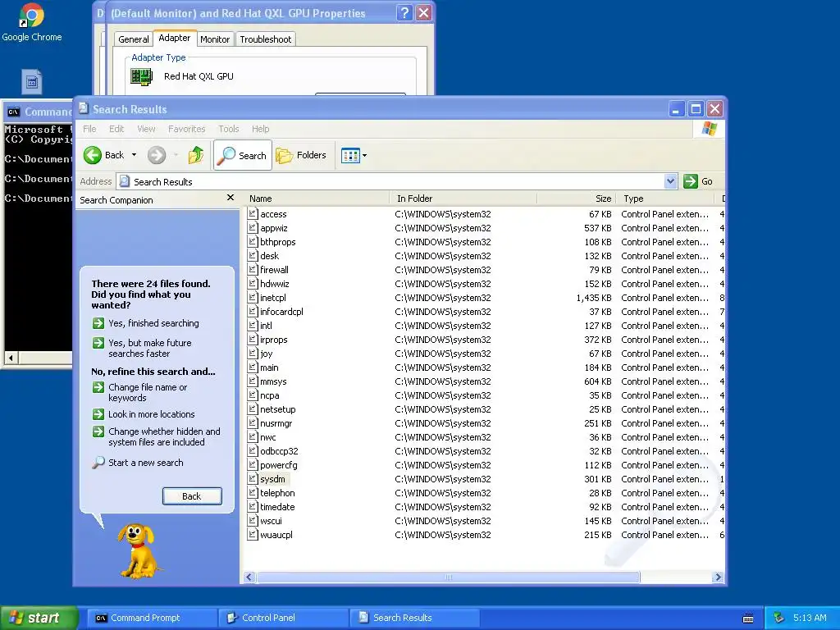The height and width of the screenshot is (630, 840).
Task: Select the firewall file icon
Action: (x=253, y=269)
